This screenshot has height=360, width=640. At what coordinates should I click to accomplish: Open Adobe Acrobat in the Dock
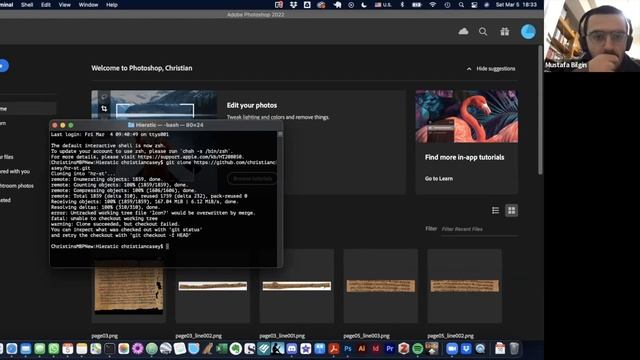click(x=334, y=349)
